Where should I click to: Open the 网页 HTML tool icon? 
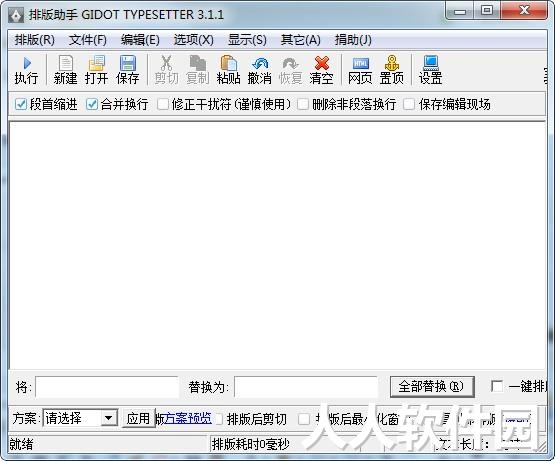click(x=360, y=64)
